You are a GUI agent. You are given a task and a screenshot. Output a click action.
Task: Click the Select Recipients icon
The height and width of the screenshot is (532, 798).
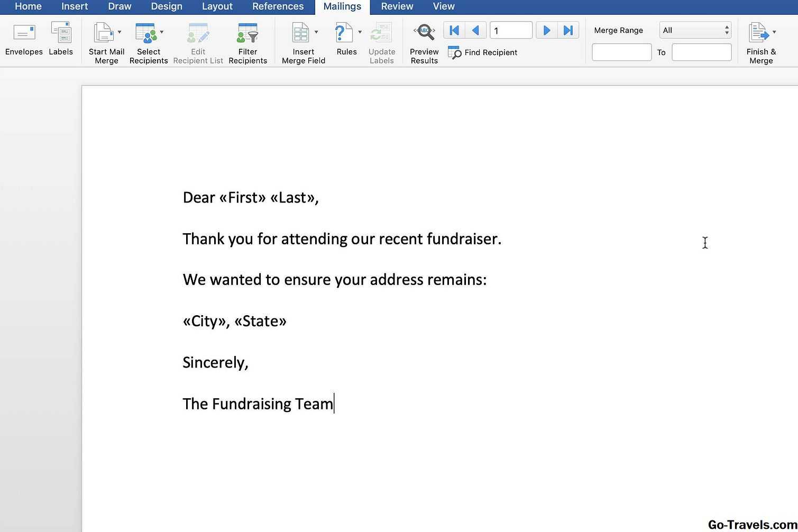pyautogui.click(x=146, y=33)
